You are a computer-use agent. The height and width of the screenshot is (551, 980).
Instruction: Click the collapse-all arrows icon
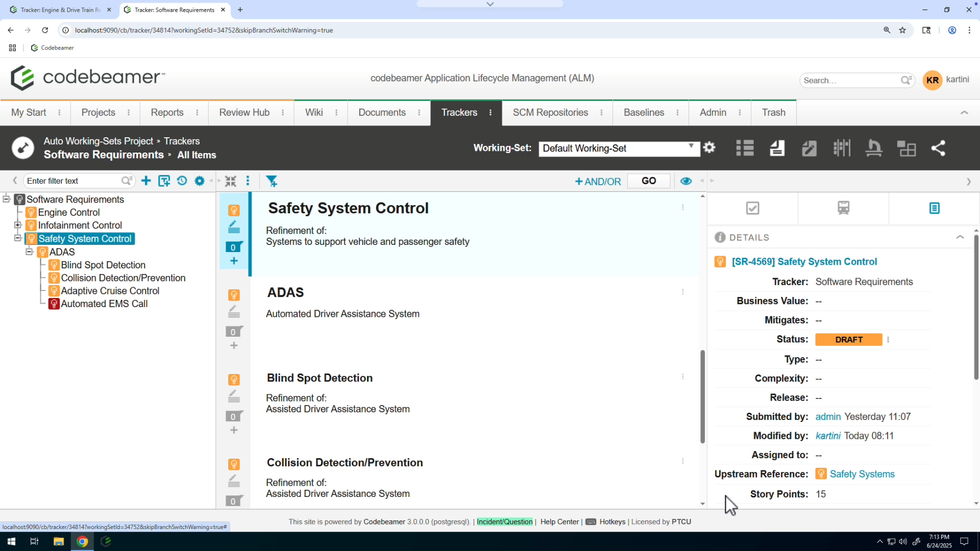(x=231, y=181)
